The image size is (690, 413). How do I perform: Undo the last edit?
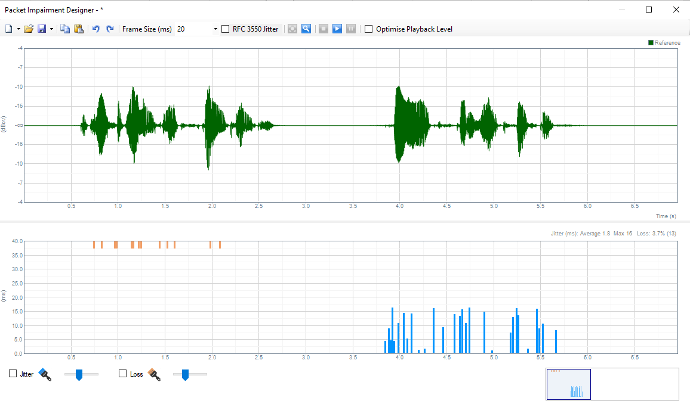coord(95,29)
